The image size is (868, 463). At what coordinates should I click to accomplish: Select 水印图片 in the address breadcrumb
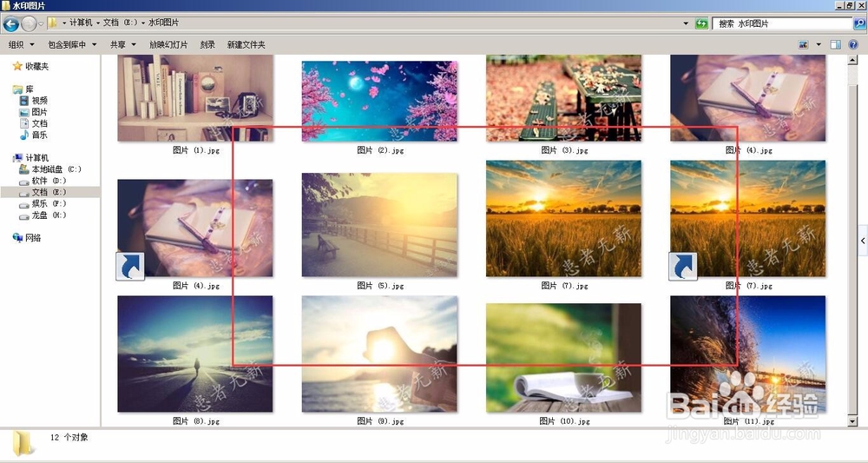pos(164,23)
